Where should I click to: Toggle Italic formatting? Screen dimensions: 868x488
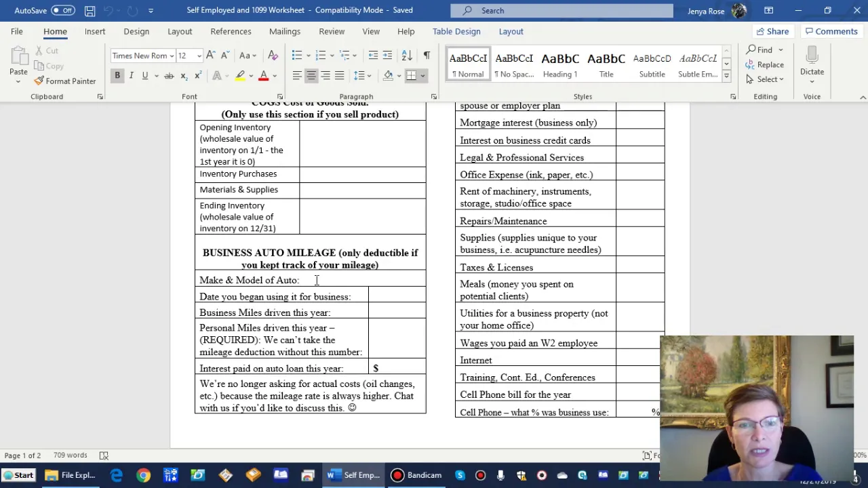pos(131,75)
